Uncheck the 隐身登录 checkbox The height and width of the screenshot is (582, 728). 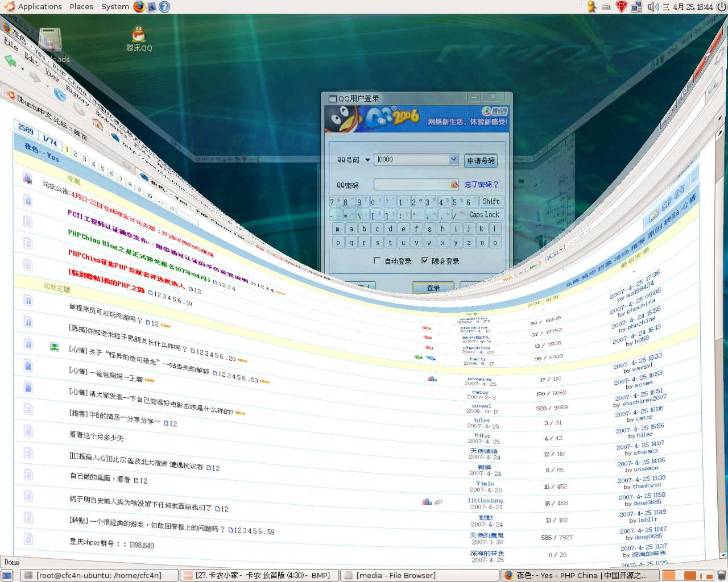point(424,261)
